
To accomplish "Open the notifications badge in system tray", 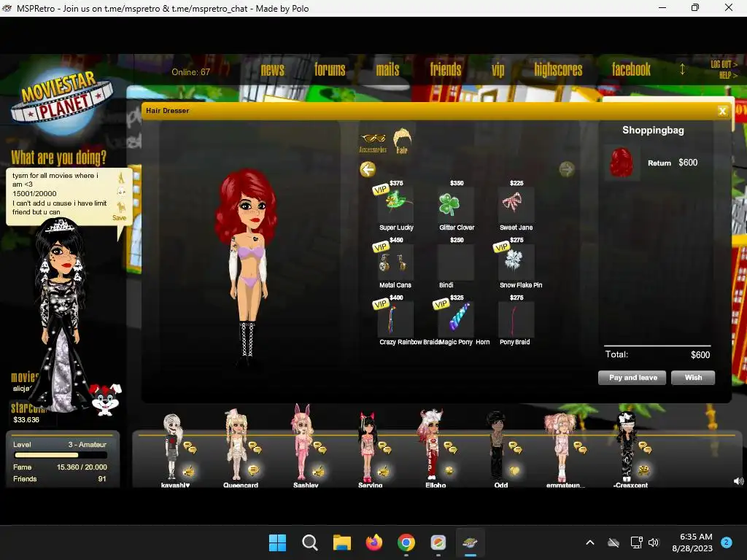I will click(x=727, y=542).
